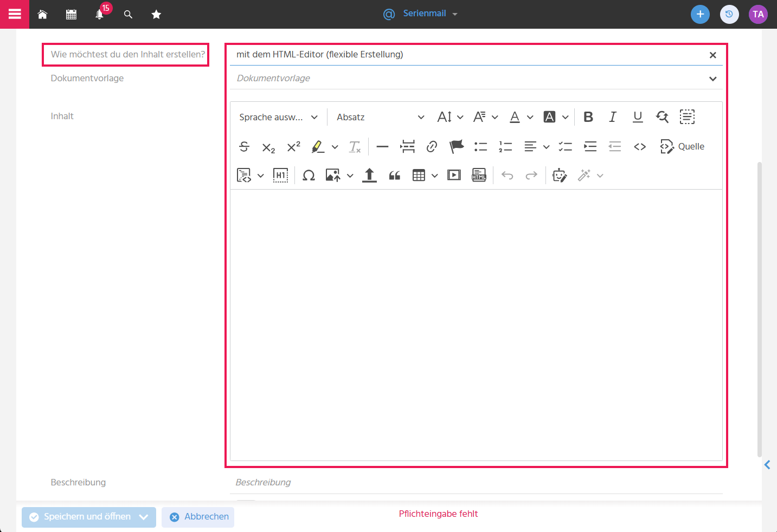
Task: Insert a horizontal line
Action: (x=382, y=146)
